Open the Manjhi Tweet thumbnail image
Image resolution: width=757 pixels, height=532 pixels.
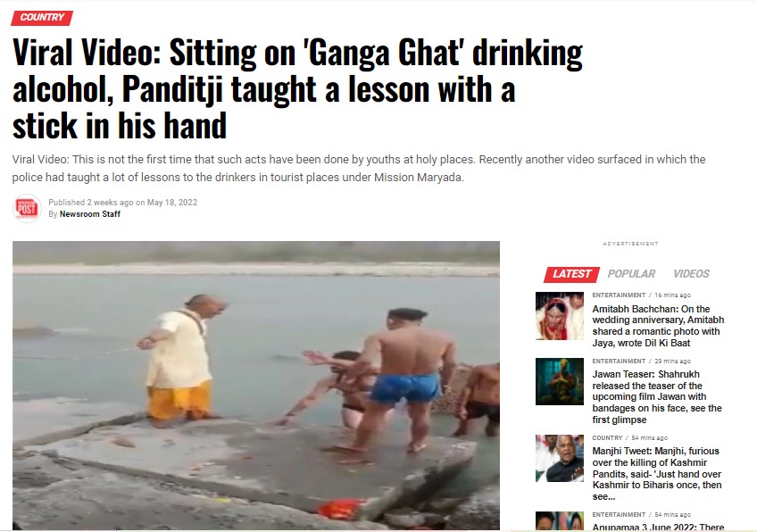click(x=559, y=458)
